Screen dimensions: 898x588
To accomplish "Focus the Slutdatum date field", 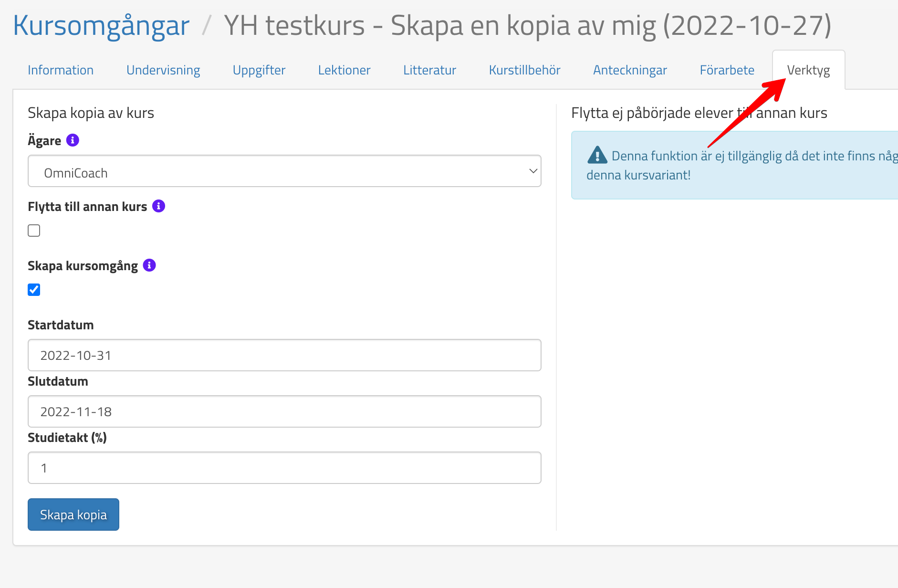I will (284, 412).
